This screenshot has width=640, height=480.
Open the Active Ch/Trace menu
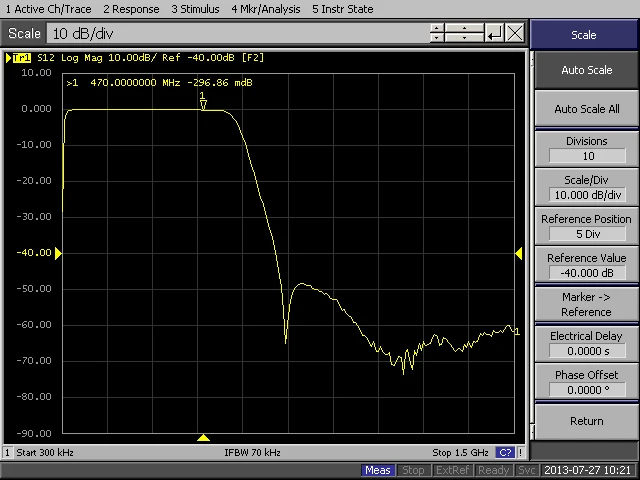49,9
